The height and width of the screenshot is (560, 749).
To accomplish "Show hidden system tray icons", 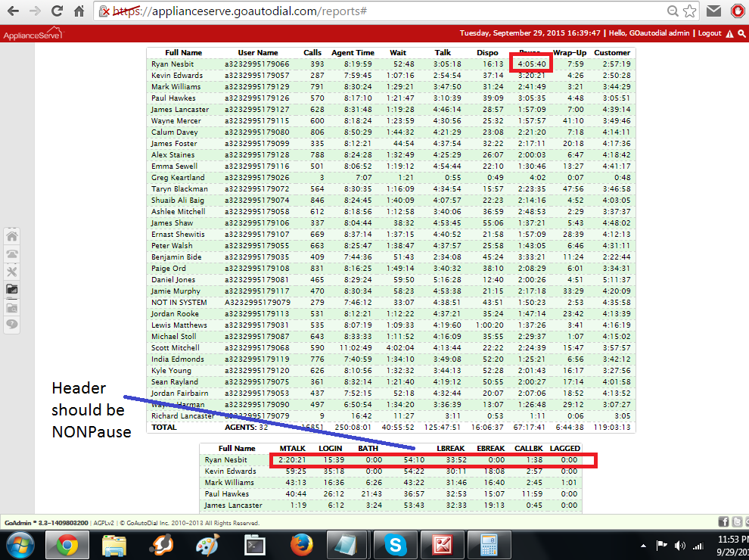I will [x=643, y=546].
